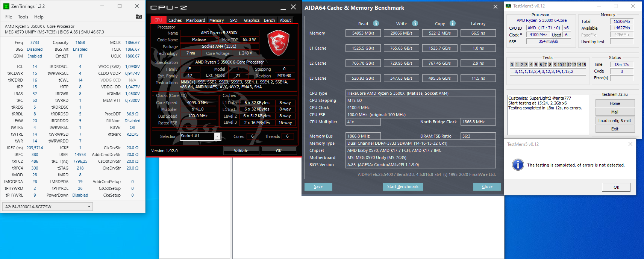
Task: Click the Core Voltage 1.248 V value
Action: coord(245,53)
